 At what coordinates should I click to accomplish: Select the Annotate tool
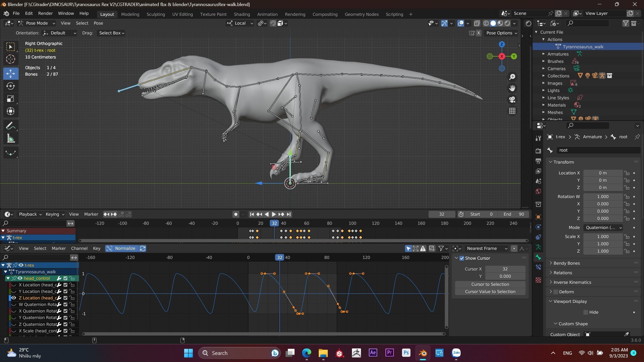[11, 126]
